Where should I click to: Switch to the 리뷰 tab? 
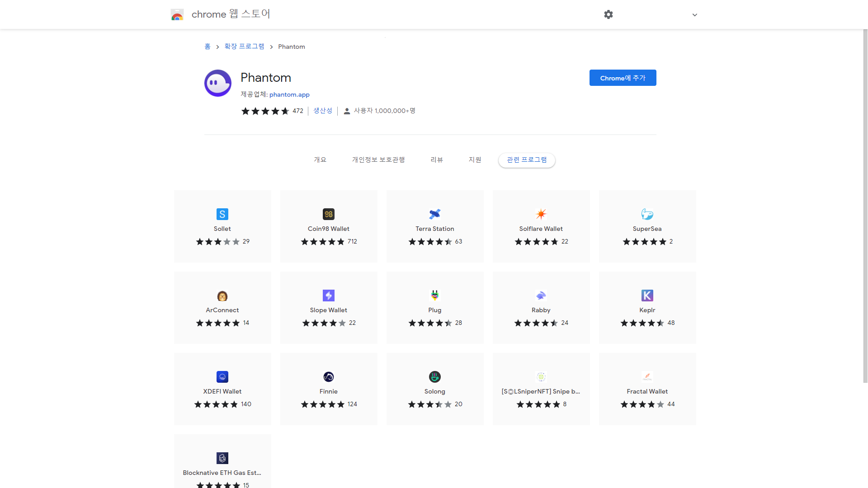point(437,160)
